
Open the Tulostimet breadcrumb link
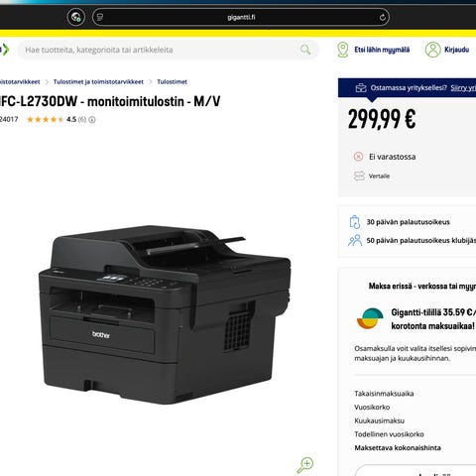(x=172, y=81)
